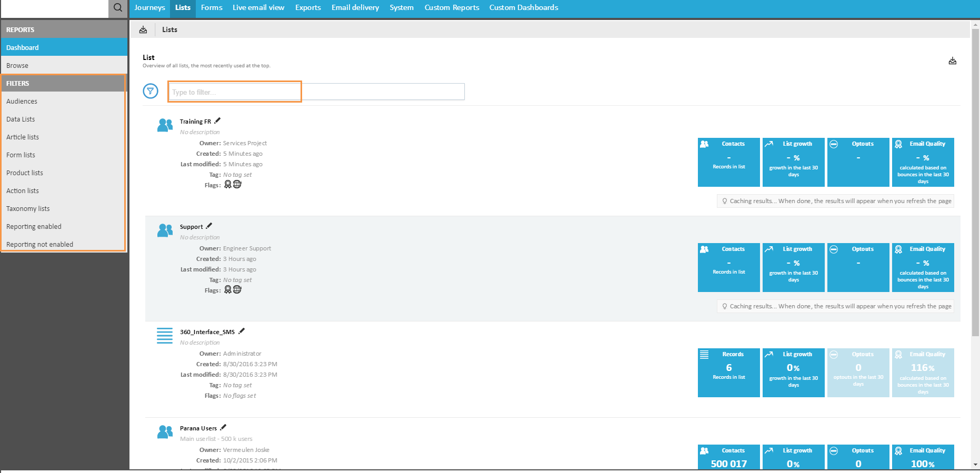
Task: Click the download icon right of List heading
Action: pyautogui.click(x=952, y=61)
